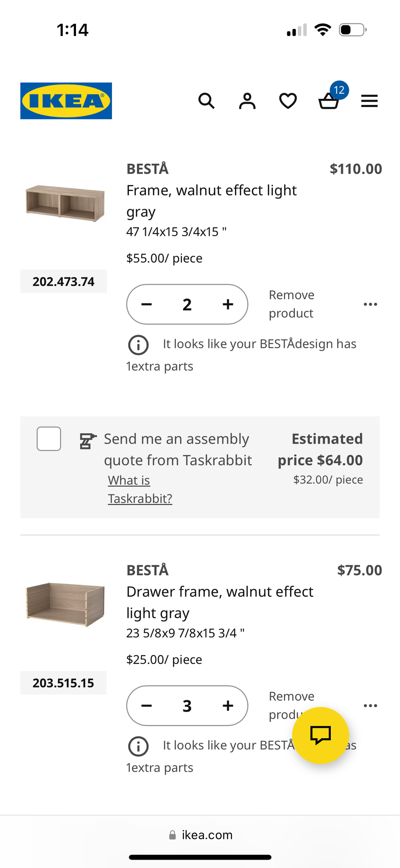Check the Taskrabbit assembly quote checkbox
The image size is (400, 868).
[x=49, y=439]
